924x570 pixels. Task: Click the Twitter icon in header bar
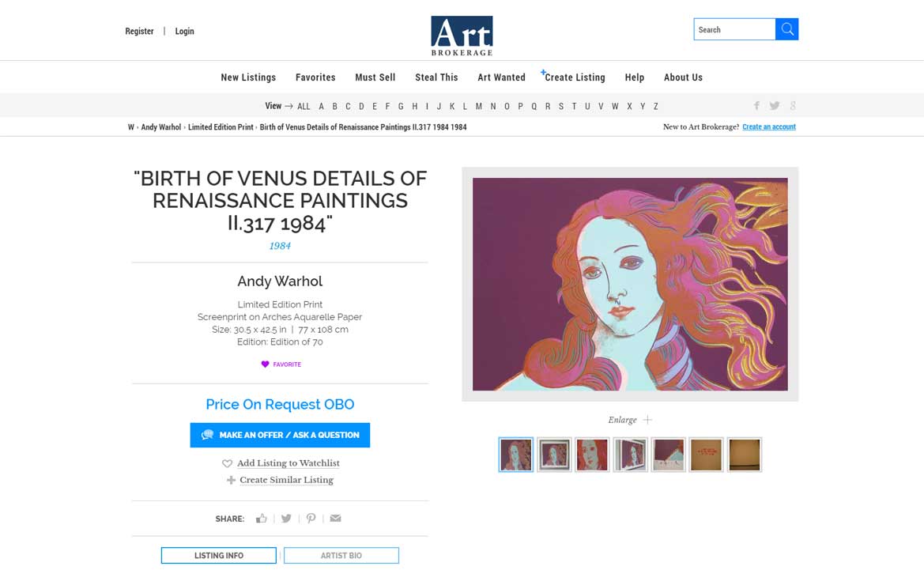[x=775, y=105]
